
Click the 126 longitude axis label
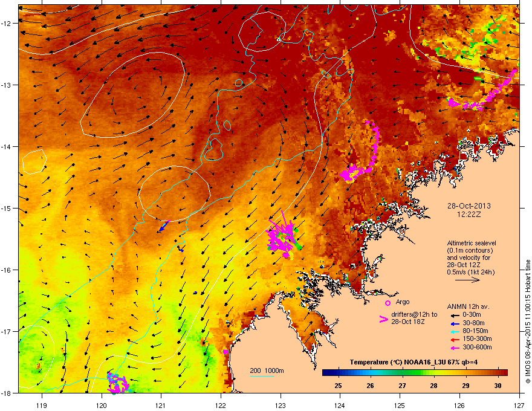(x=459, y=405)
